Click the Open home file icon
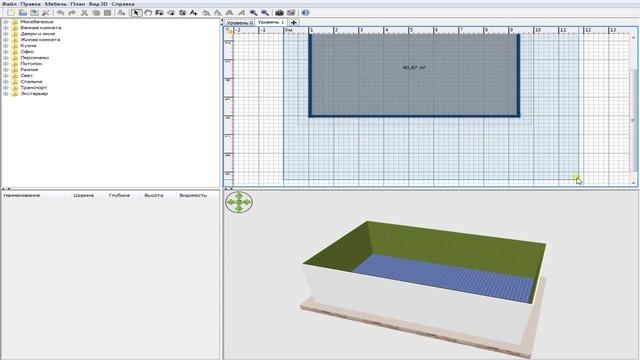Screen dimensions: 640x360 pos(23,13)
